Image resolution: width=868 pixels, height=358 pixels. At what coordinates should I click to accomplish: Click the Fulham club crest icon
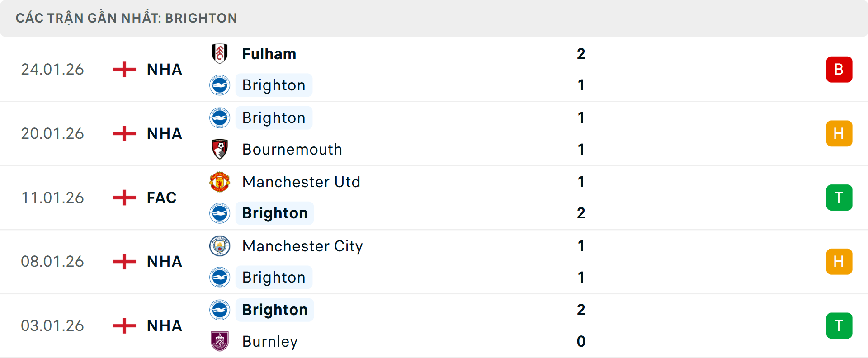tap(220, 54)
